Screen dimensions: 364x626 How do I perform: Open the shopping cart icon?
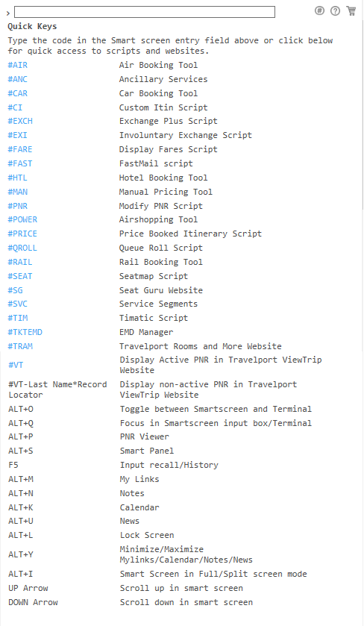coord(351,10)
